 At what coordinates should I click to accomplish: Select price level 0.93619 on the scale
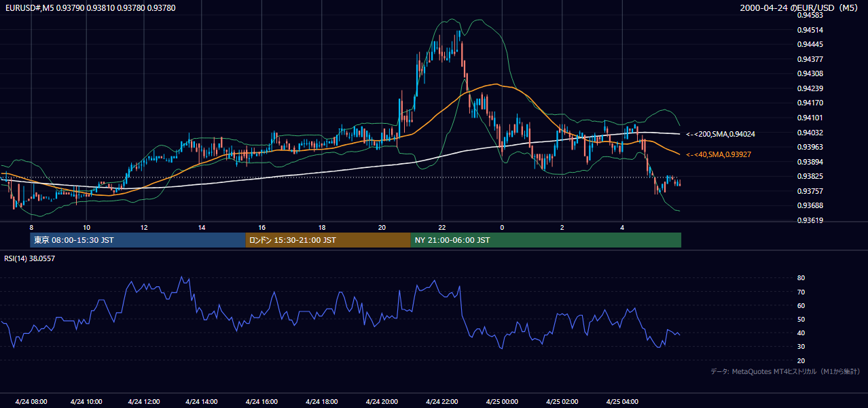point(810,220)
